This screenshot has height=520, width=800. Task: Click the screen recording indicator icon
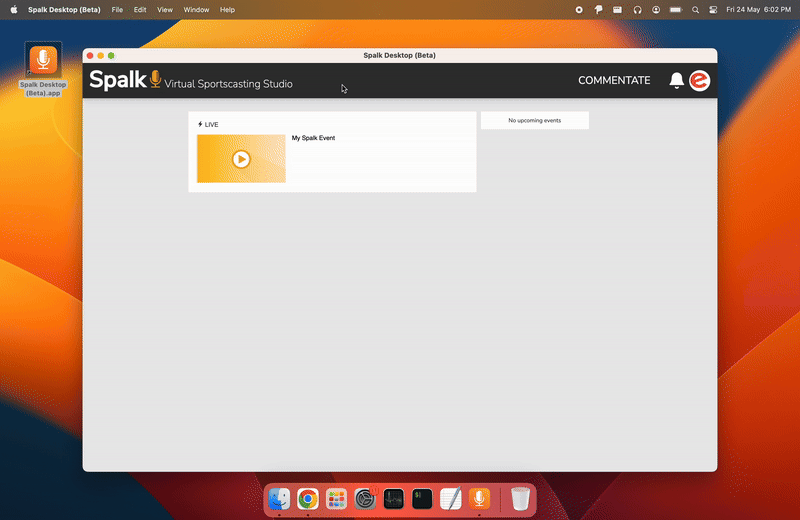[579, 10]
